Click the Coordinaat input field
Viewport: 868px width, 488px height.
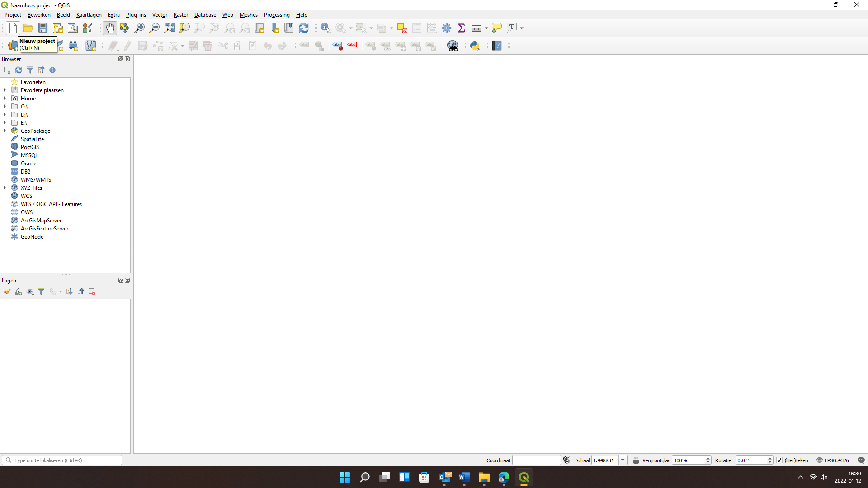tap(537, 460)
